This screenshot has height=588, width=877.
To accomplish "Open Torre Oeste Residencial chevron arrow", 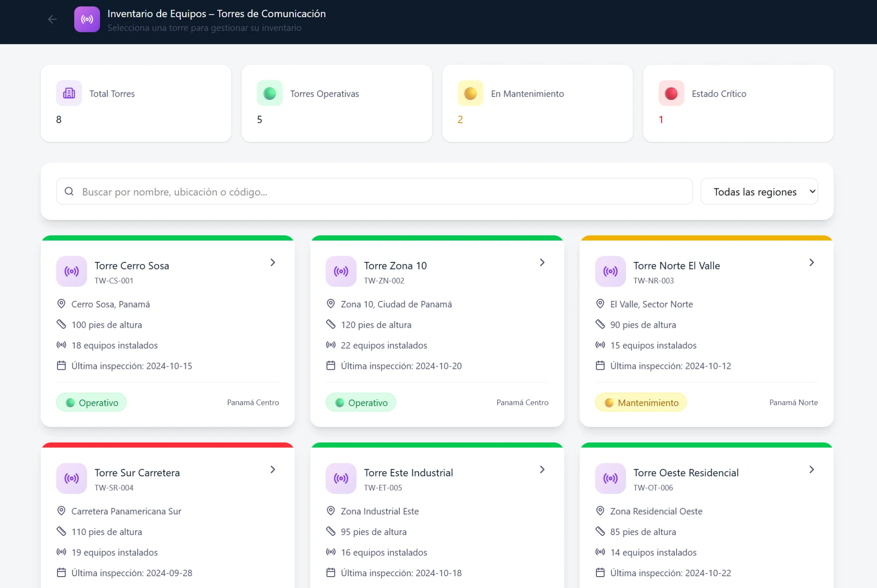I will point(811,469).
